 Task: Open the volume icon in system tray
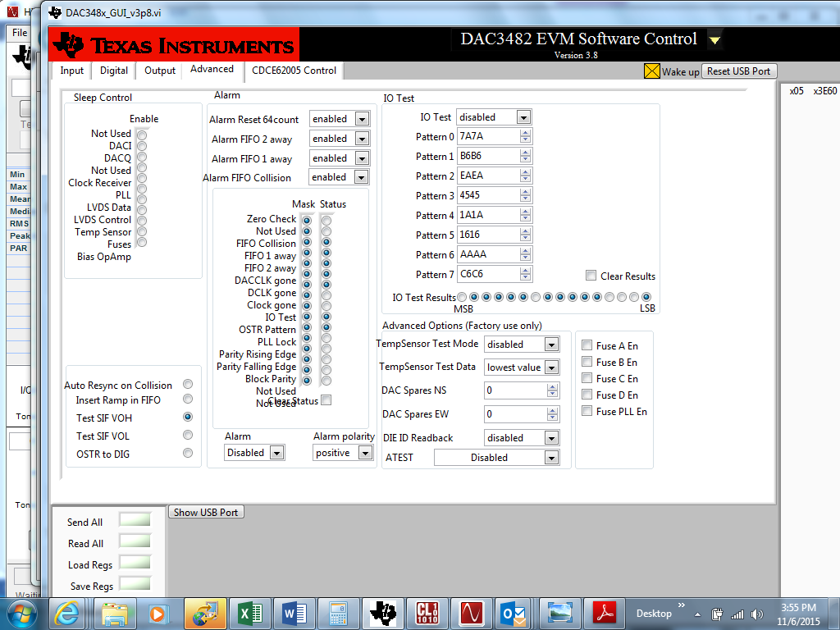tap(757, 614)
